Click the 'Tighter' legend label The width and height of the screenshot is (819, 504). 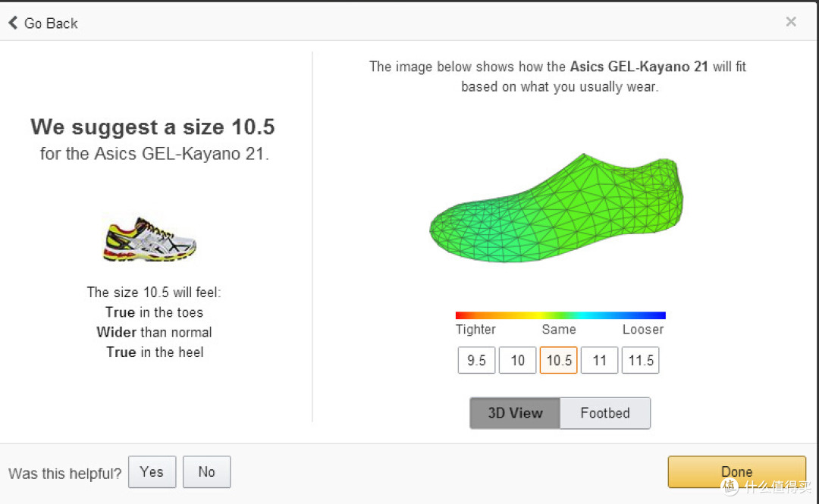pos(475,330)
